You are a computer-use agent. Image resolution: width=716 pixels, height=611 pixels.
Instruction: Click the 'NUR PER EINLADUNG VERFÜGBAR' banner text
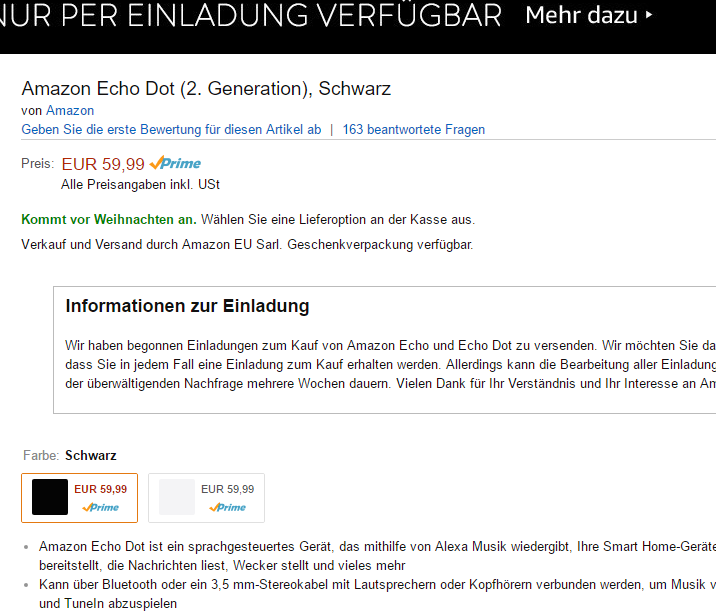click(250, 16)
